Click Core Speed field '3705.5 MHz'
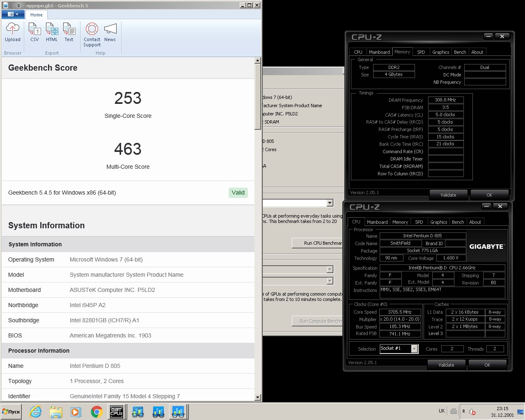525x420 pixels. pyautogui.click(x=400, y=312)
